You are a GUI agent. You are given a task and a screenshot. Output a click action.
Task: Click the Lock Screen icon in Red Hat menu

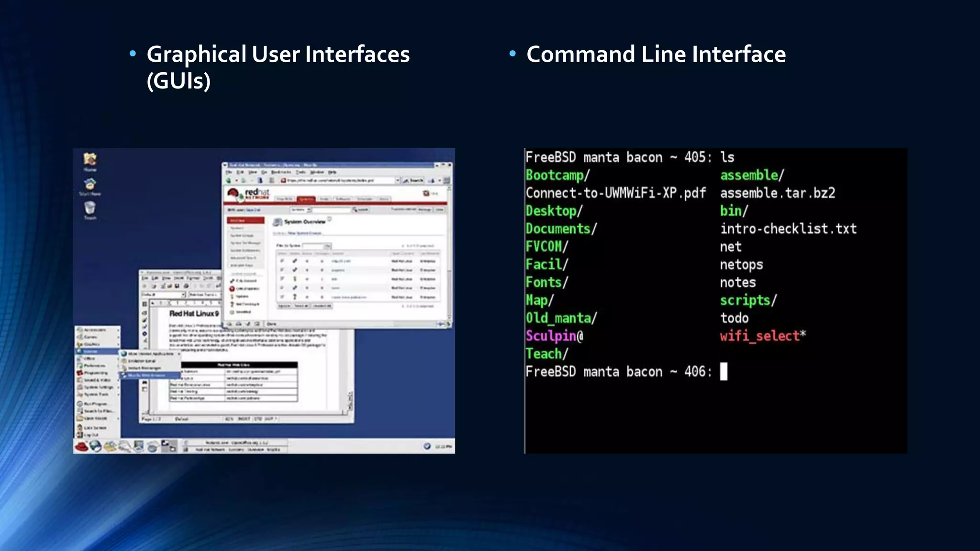(80, 427)
